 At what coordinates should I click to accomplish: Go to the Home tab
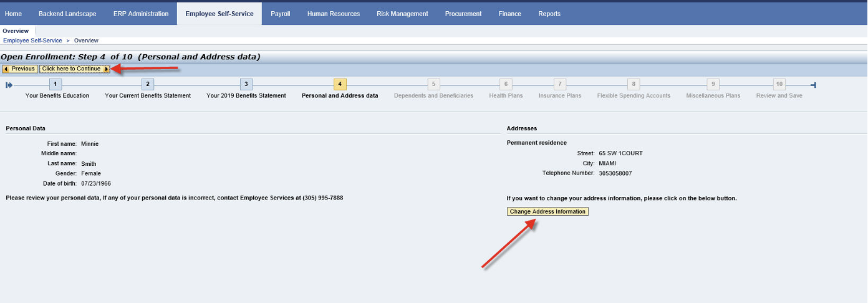[x=13, y=14]
